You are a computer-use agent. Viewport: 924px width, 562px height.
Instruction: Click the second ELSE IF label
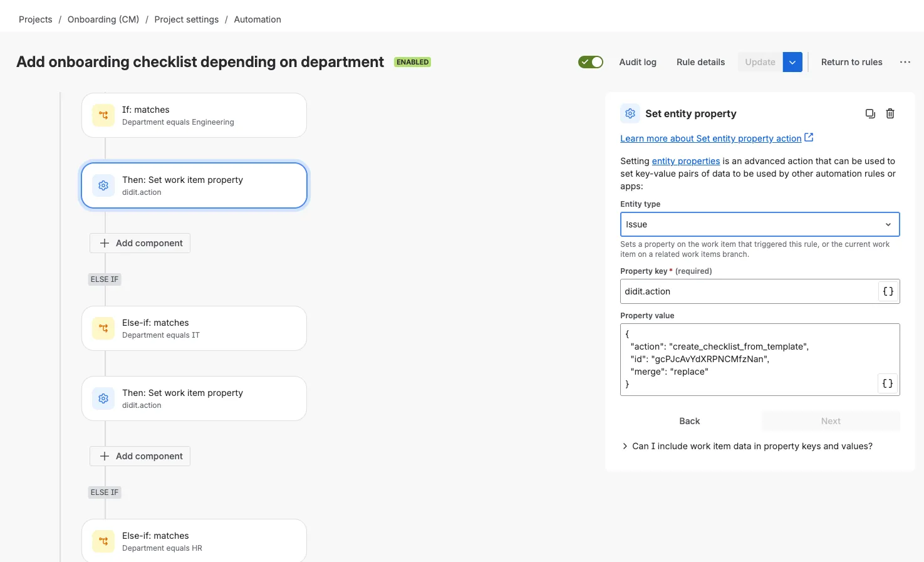coord(105,492)
